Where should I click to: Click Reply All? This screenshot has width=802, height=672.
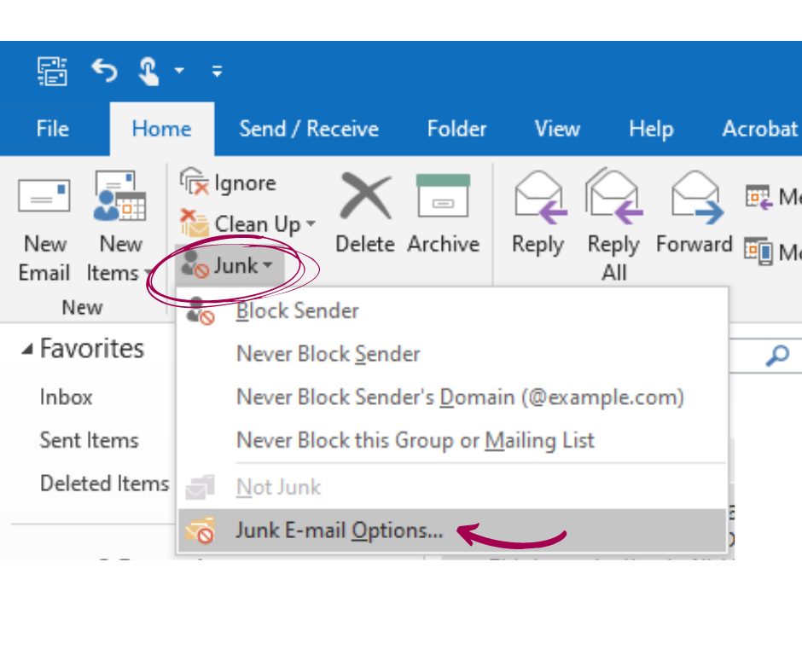pyautogui.click(x=613, y=213)
